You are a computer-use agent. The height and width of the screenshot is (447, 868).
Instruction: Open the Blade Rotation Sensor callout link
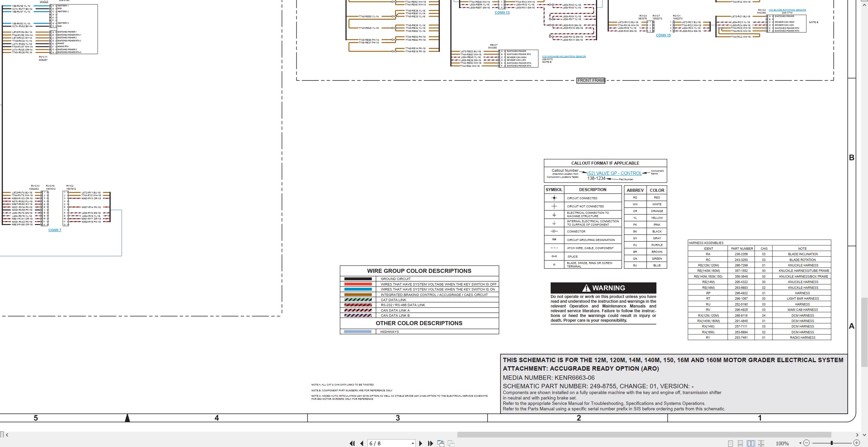click(x=787, y=10)
